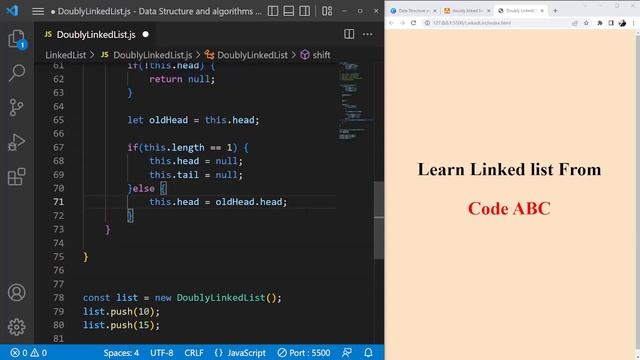Click the browser address bar URL
640x360 pixels.
coord(472,23)
